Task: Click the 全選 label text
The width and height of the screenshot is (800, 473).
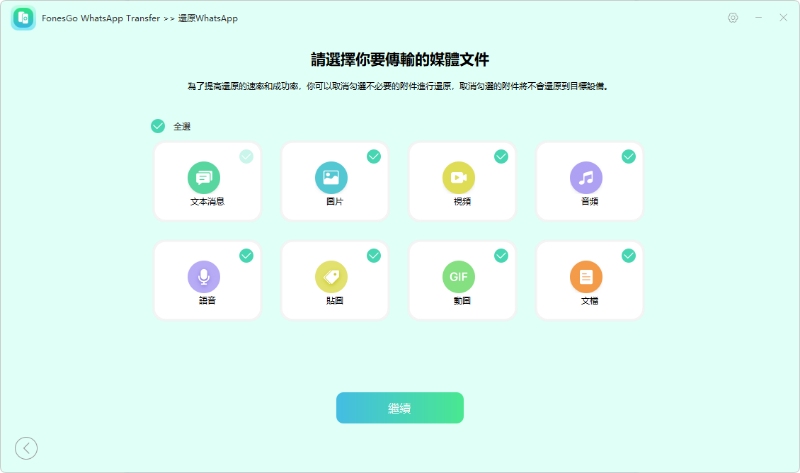Action: (x=182, y=127)
